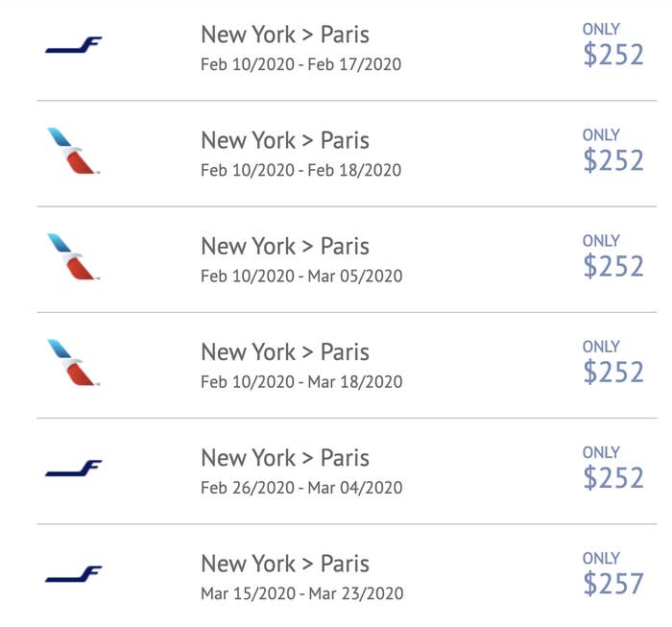Image resolution: width=672 pixels, height=627 pixels.
Task: Open New York > Paris deal returning Mar 18
Action: 347,365
